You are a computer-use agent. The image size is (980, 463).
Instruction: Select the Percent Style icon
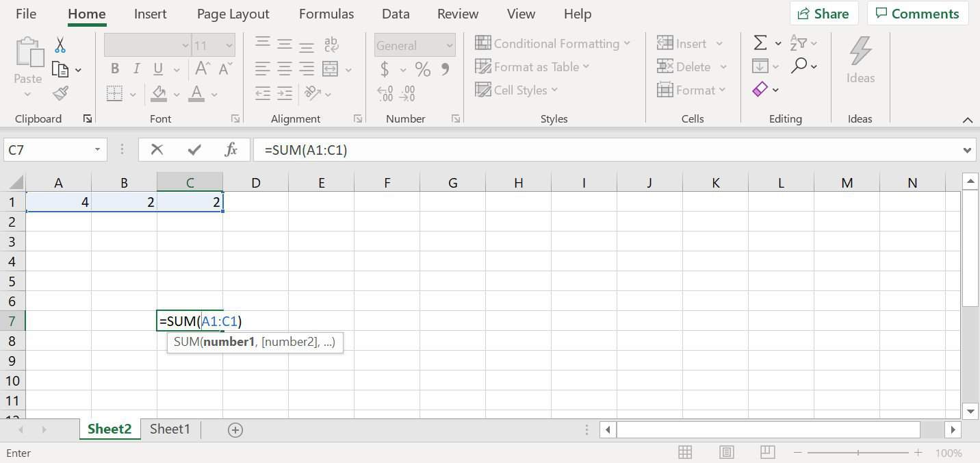pyautogui.click(x=422, y=68)
